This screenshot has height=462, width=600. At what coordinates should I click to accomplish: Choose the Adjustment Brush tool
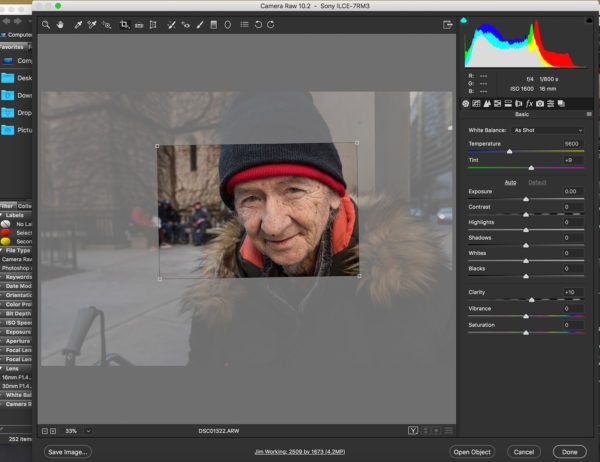pyautogui.click(x=200, y=24)
